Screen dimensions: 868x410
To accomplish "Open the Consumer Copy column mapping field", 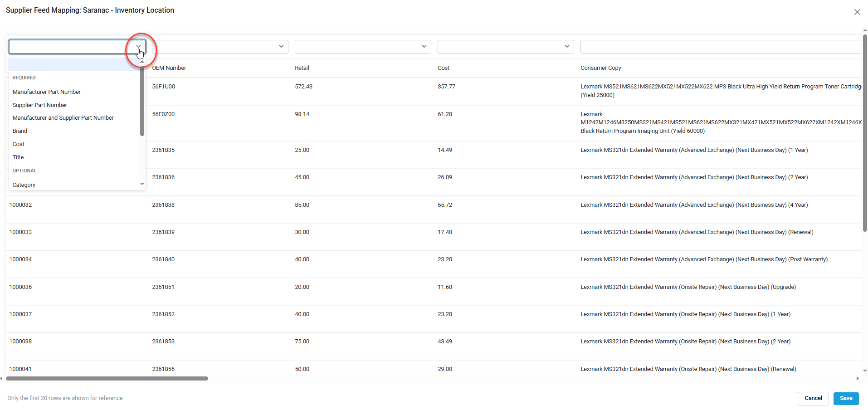I will click(721, 46).
